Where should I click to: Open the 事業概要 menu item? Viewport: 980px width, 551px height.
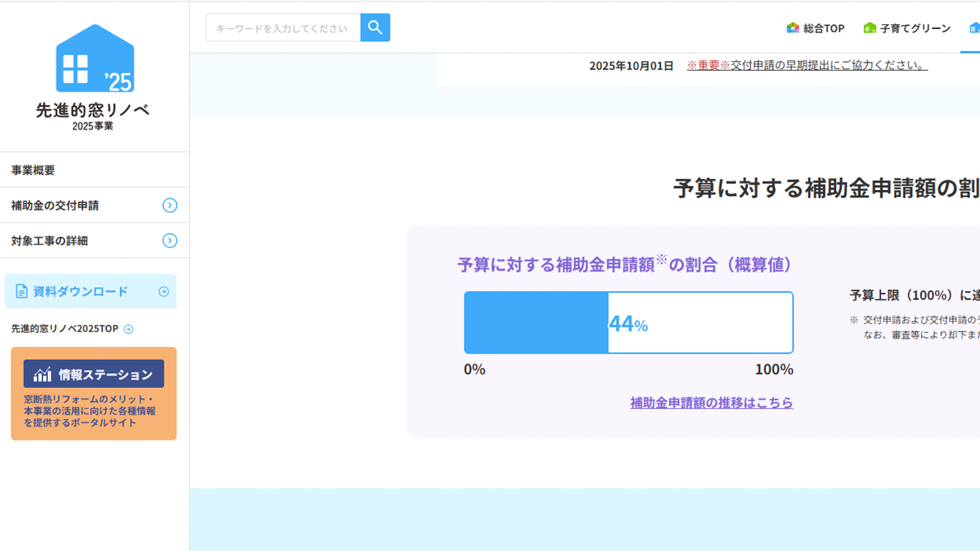tap(33, 170)
